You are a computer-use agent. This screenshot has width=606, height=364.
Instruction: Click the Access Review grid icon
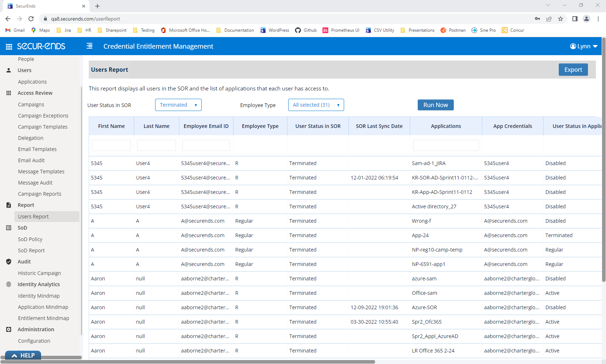click(x=8, y=93)
